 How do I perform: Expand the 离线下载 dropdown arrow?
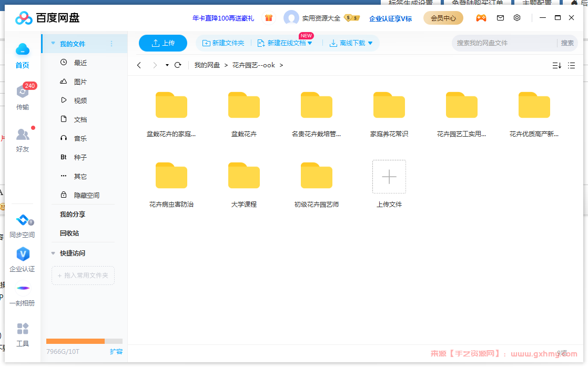pyautogui.click(x=370, y=43)
